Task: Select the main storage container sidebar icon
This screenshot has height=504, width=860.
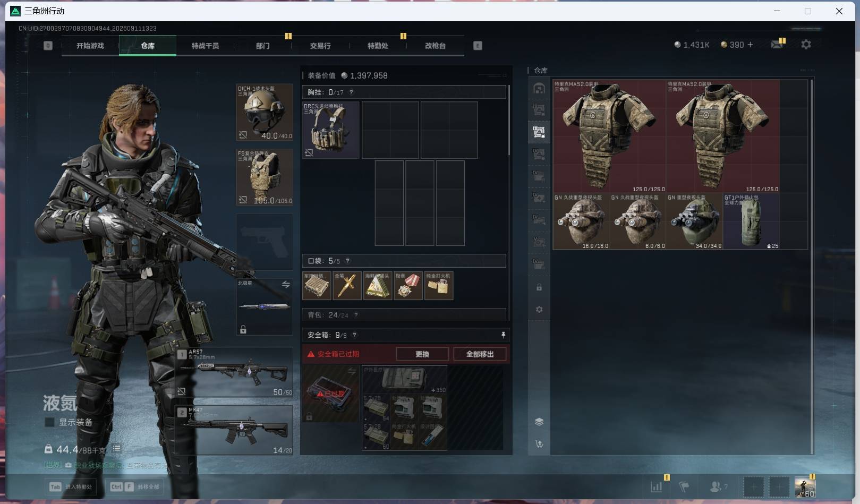Action: pyautogui.click(x=539, y=89)
